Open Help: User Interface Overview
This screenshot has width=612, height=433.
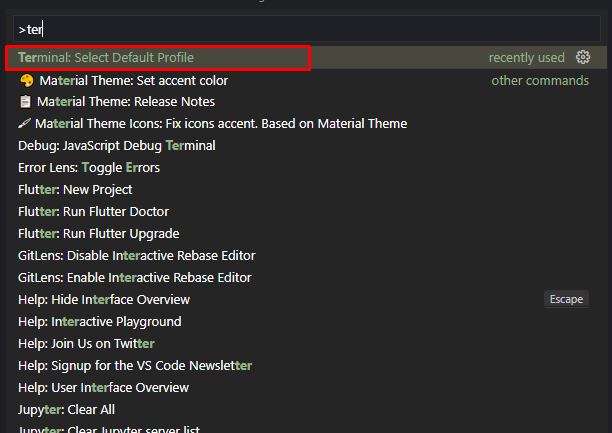pos(306,388)
